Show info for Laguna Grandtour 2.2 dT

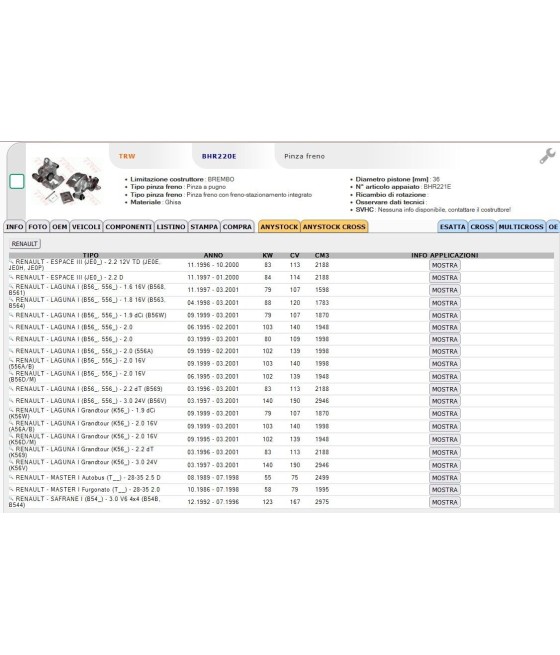(445, 453)
